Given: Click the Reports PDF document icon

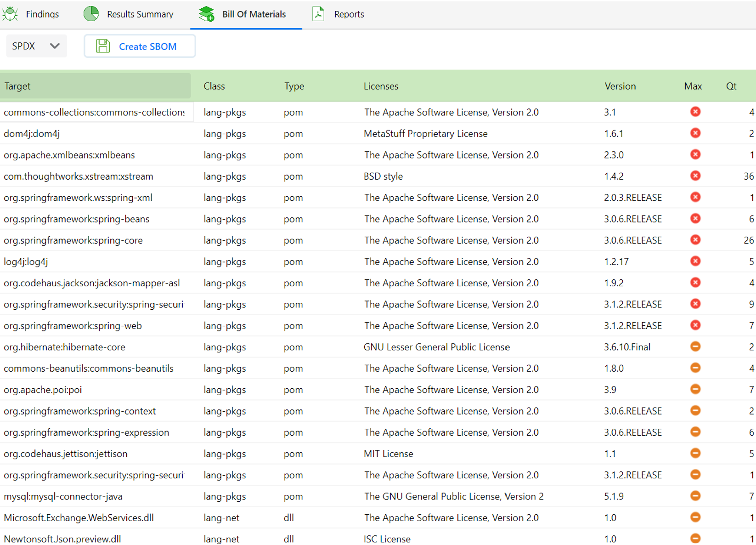Looking at the screenshot, I should [x=318, y=14].
